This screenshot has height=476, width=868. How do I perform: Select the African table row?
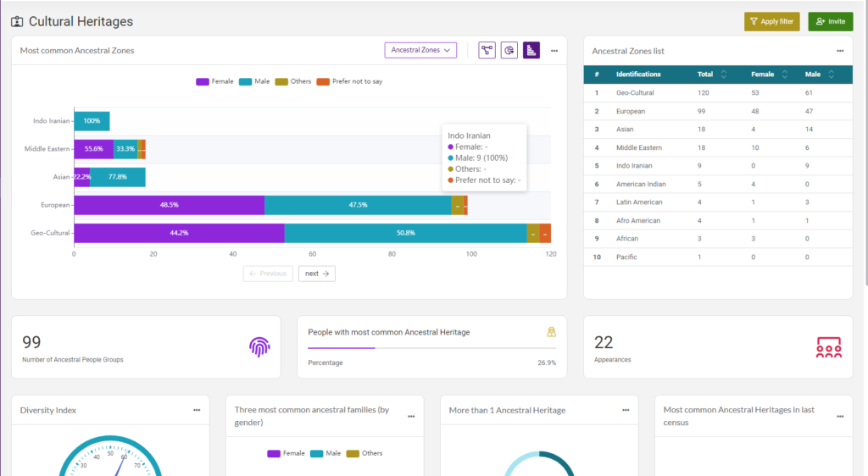pos(718,239)
